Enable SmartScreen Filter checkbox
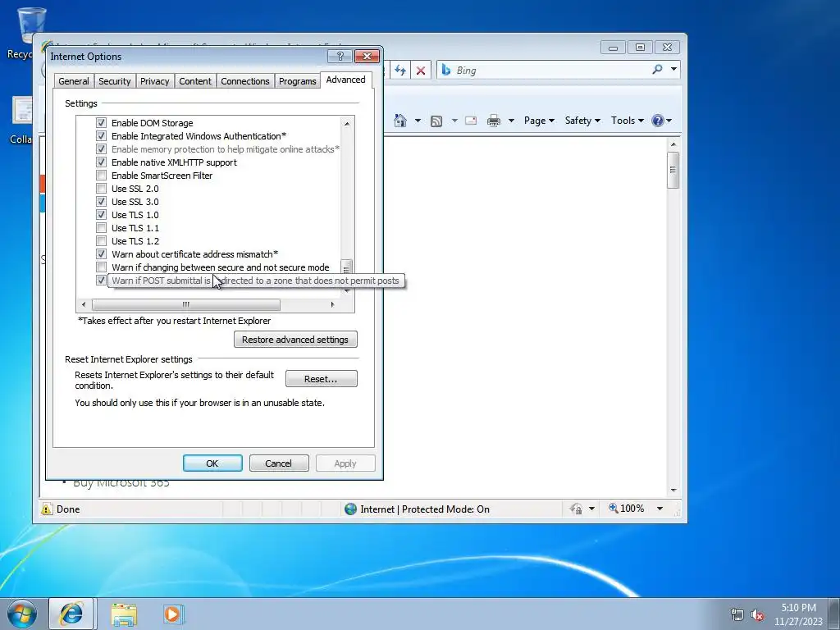The width and height of the screenshot is (840, 630). coord(101,176)
